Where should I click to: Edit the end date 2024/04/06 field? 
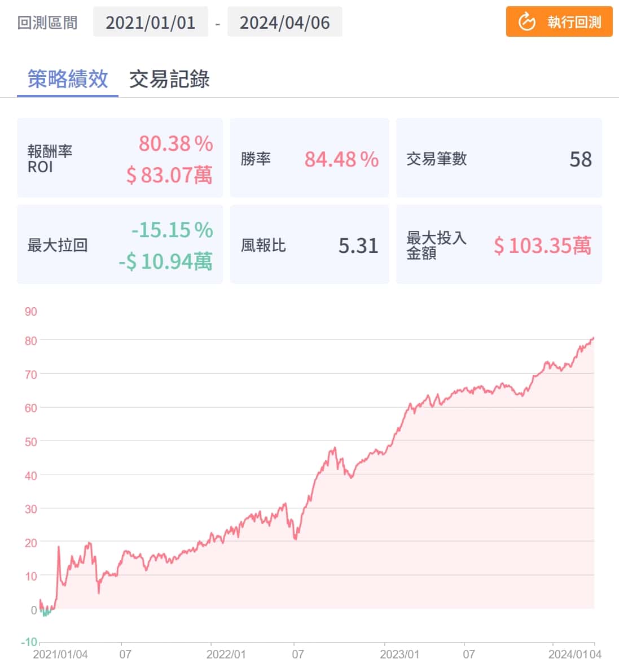(284, 23)
